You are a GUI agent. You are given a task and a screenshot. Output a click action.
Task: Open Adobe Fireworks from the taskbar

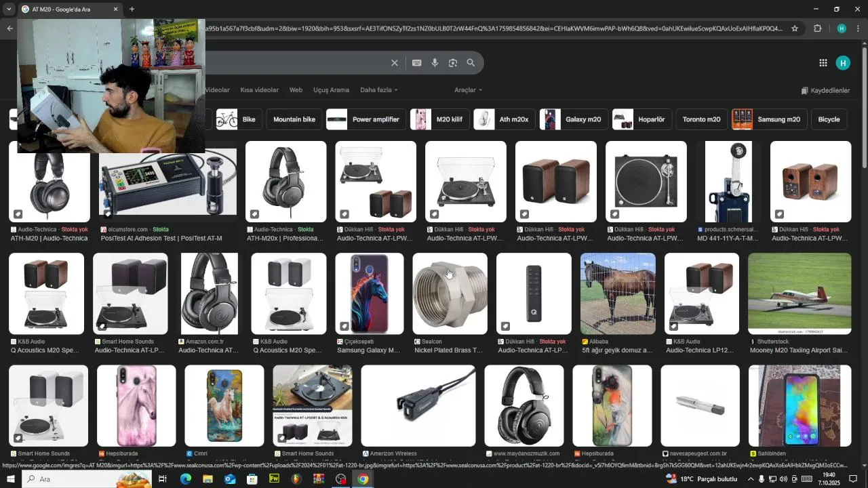click(x=274, y=479)
